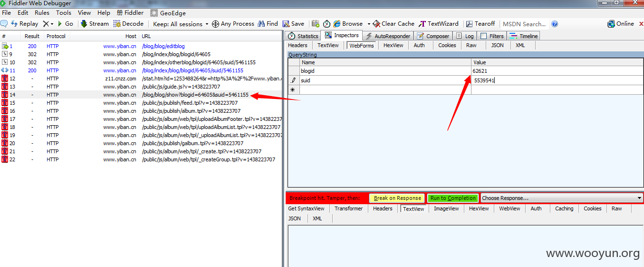Open the Edit menu
Screen dimensions: 644x267
click(x=23, y=13)
